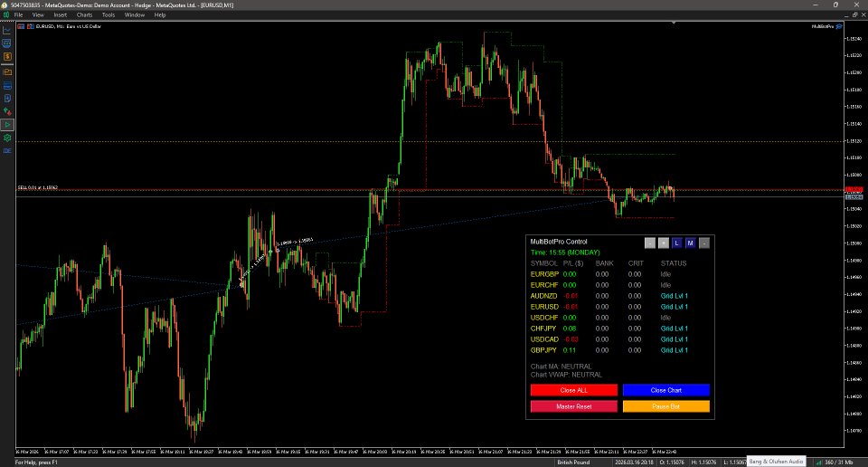Click CHFJPY P/L value 0.08

(570, 329)
